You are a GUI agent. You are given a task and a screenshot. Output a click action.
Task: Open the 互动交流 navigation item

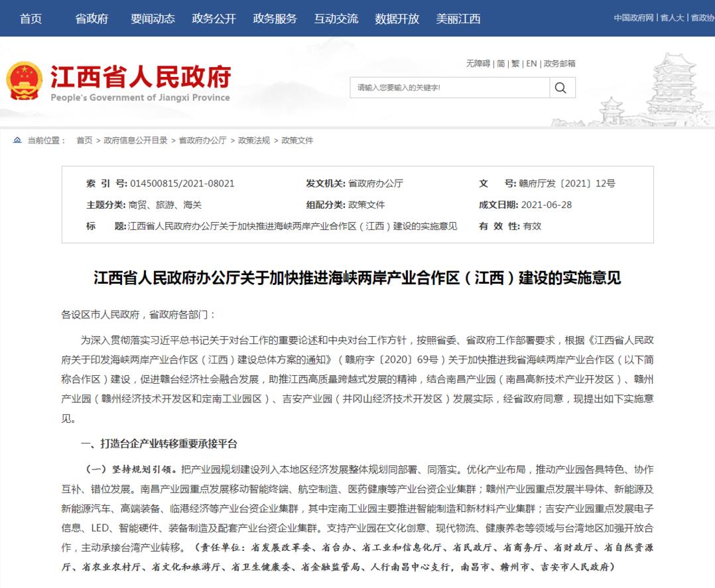click(x=336, y=19)
